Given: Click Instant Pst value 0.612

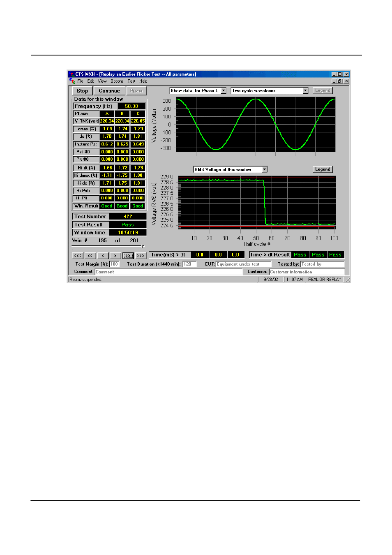Looking at the screenshot, I should pyautogui.click(x=107, y=144).
